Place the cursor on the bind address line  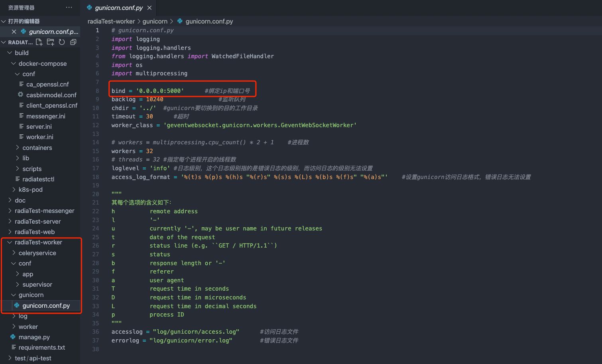[x=159, y=91]
